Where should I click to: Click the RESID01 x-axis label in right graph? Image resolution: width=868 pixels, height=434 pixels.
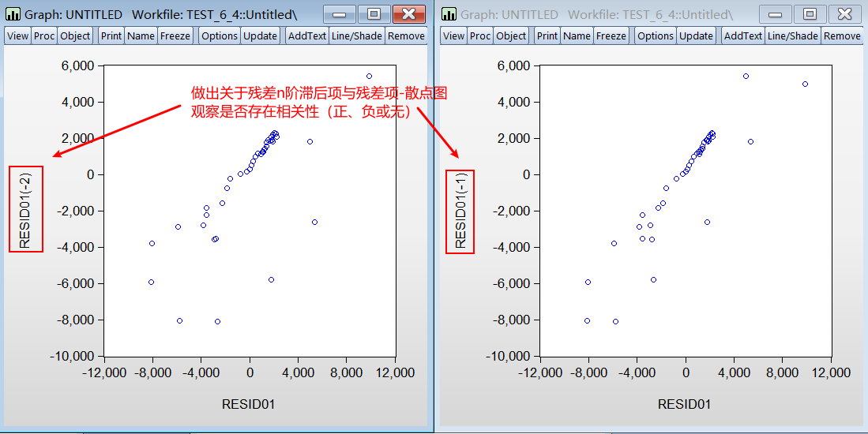684,404
